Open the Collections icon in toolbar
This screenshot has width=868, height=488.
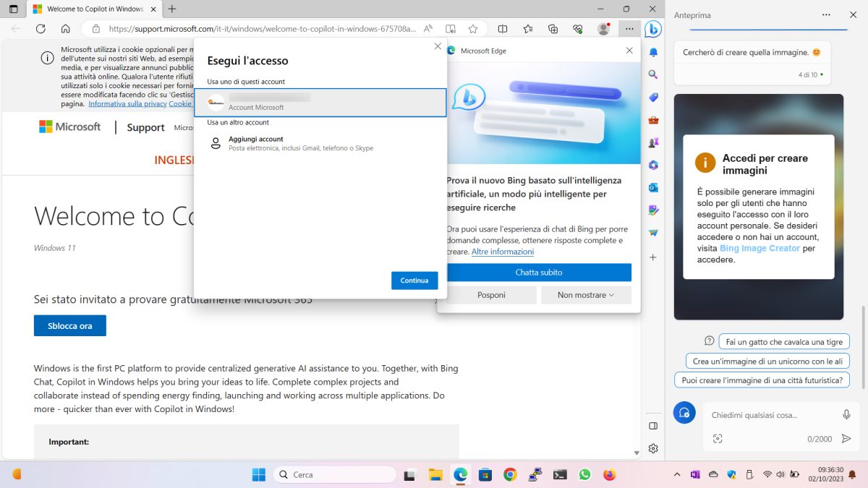tap(553, 29)
